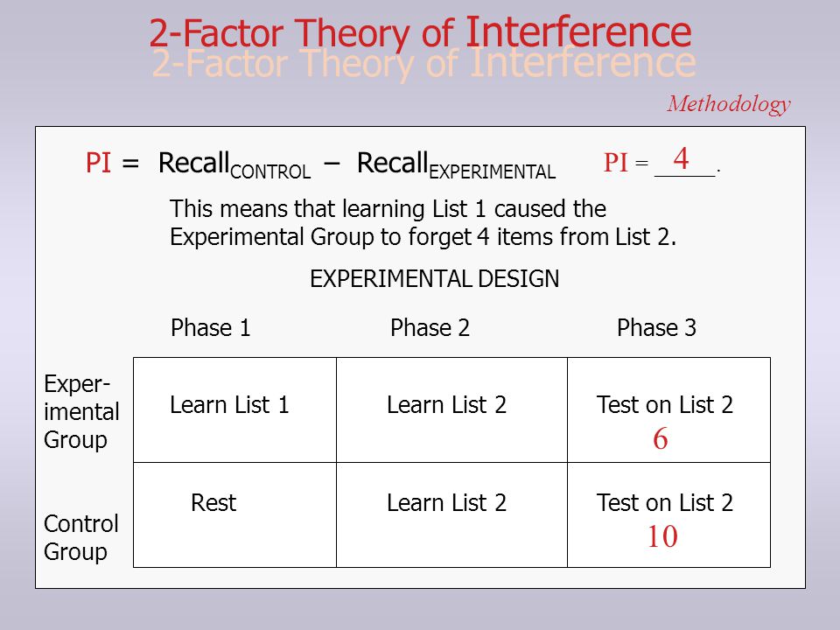Viewport: 840px width, 630px height.
Task: Click the italic 'Methodology' label
Action: (x=729, y=104)
